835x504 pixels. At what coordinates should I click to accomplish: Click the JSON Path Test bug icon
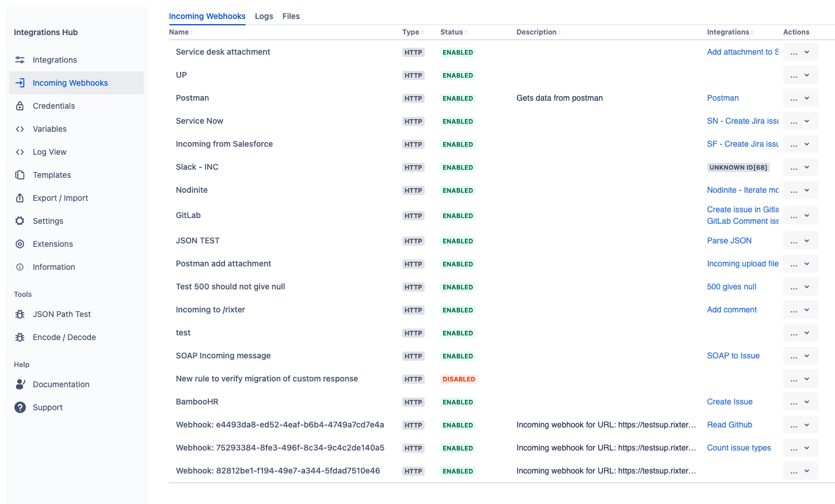click(20, 314)
